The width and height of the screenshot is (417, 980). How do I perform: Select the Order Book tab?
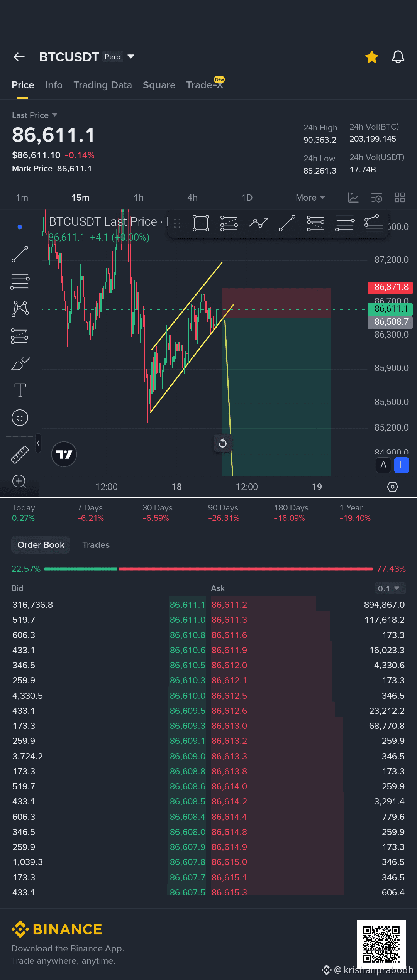click(x=41, y=545)
